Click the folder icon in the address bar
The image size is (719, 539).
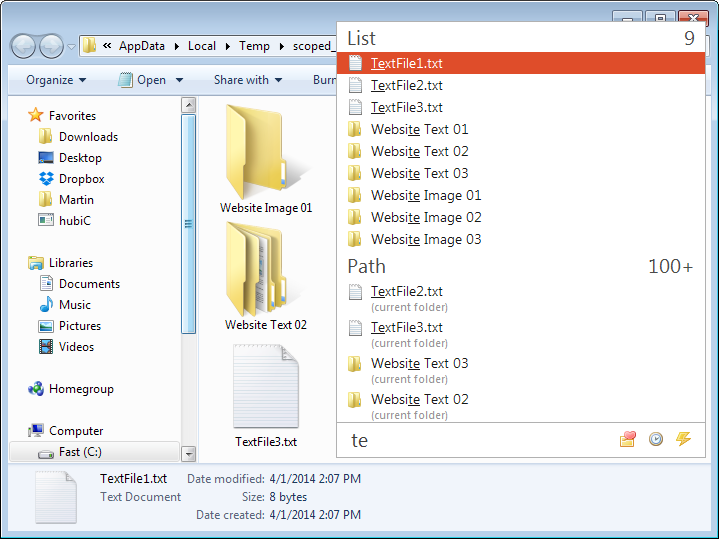click(x=89, y=46)
